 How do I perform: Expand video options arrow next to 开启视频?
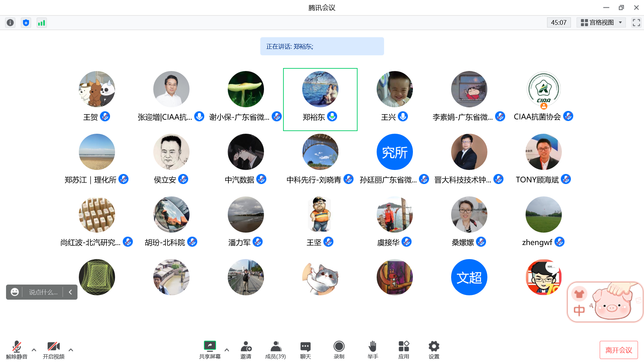tap(71, 350)
